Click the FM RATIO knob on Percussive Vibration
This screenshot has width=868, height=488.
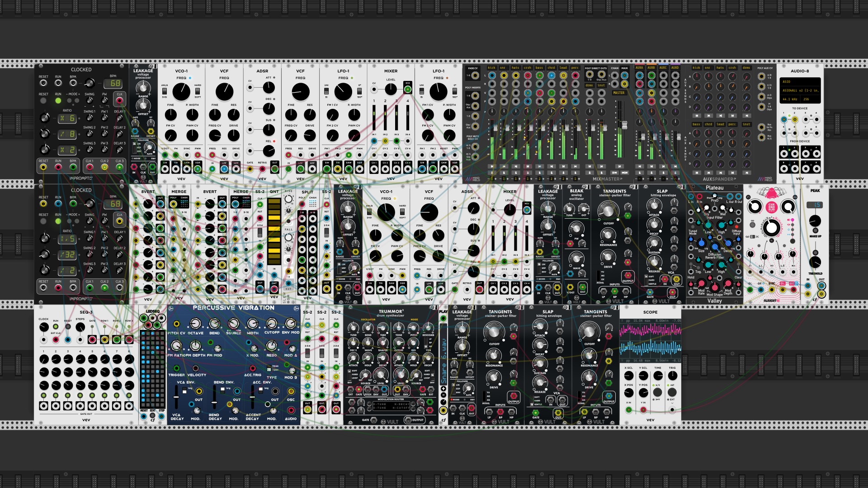(176, 346)
